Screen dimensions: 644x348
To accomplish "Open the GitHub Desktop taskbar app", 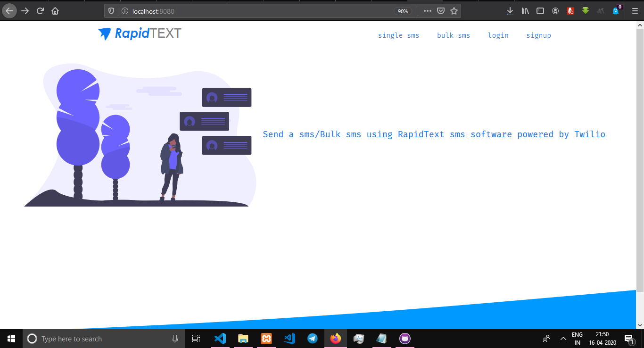I will pos(405,339).
